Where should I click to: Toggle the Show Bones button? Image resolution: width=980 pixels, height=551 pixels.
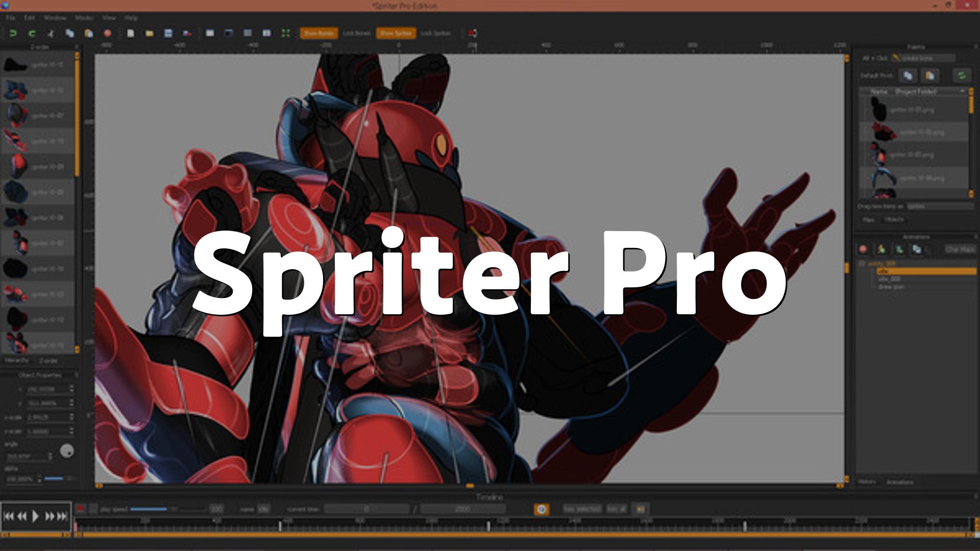[x=318, y=33]
